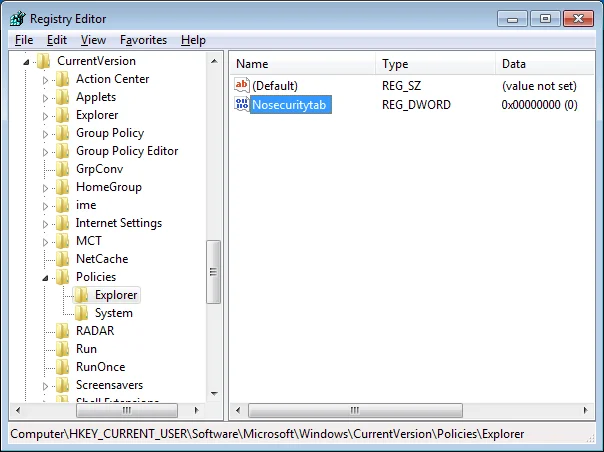Expand the Screensavers key
Viewport: 604px width, 452px height.
point(45,386)
